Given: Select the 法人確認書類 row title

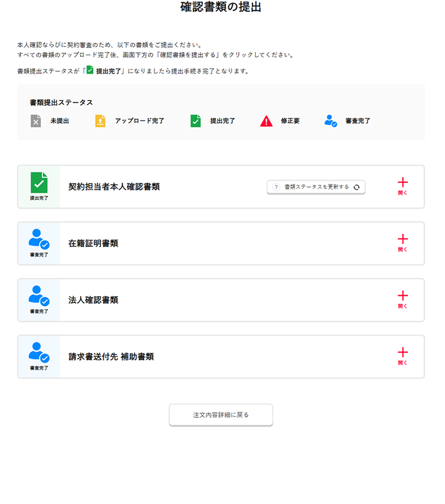Looking at the screenshot, I should (93, 300).
